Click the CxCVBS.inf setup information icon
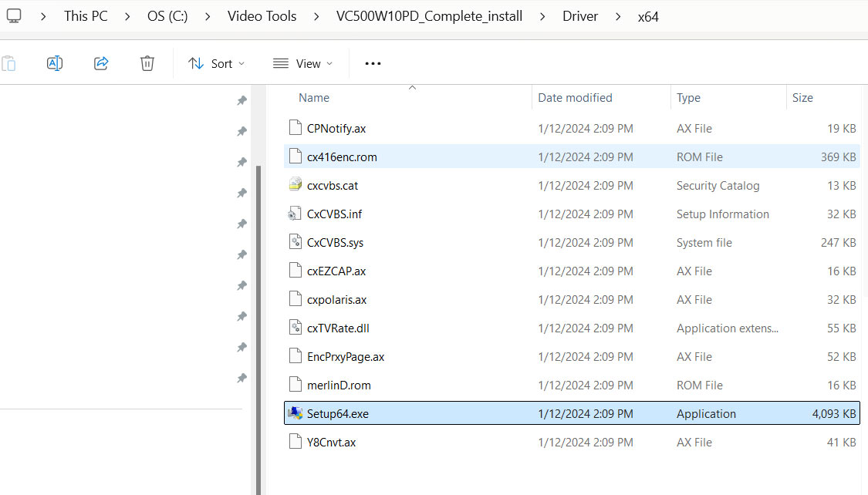Viewport: 868px width, 495px height. point(295,214)
